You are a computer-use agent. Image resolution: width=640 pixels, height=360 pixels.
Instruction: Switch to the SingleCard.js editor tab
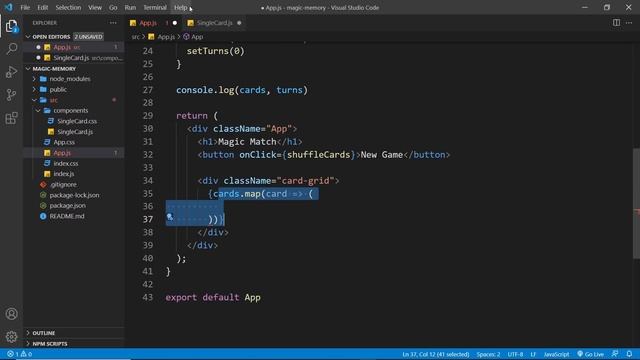coord(214,23)
